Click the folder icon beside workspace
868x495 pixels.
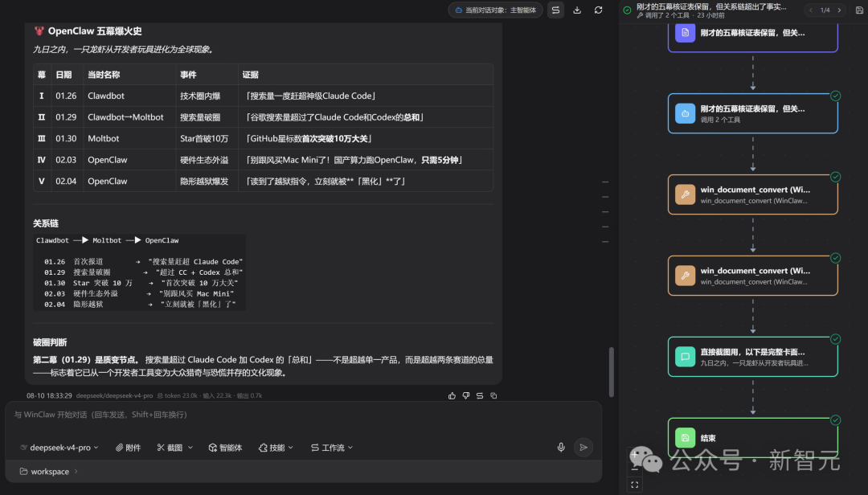click(23, 471)
